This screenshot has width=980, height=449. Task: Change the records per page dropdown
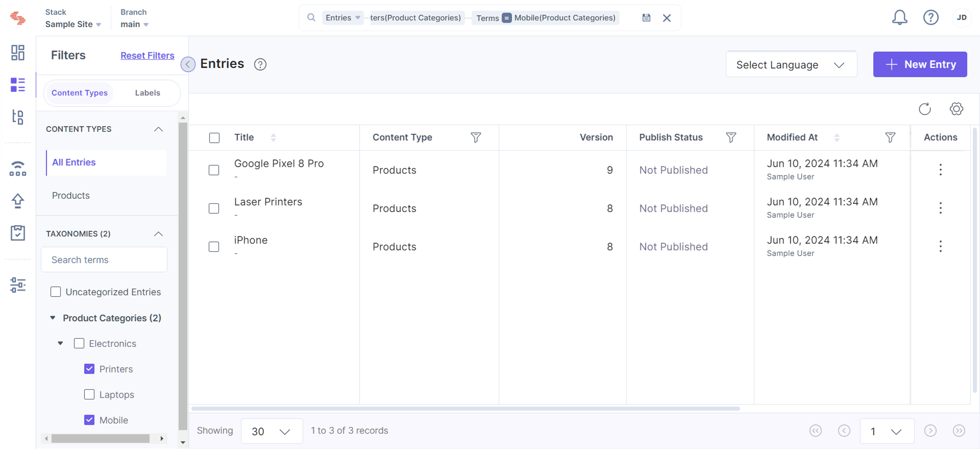[272, 431]
